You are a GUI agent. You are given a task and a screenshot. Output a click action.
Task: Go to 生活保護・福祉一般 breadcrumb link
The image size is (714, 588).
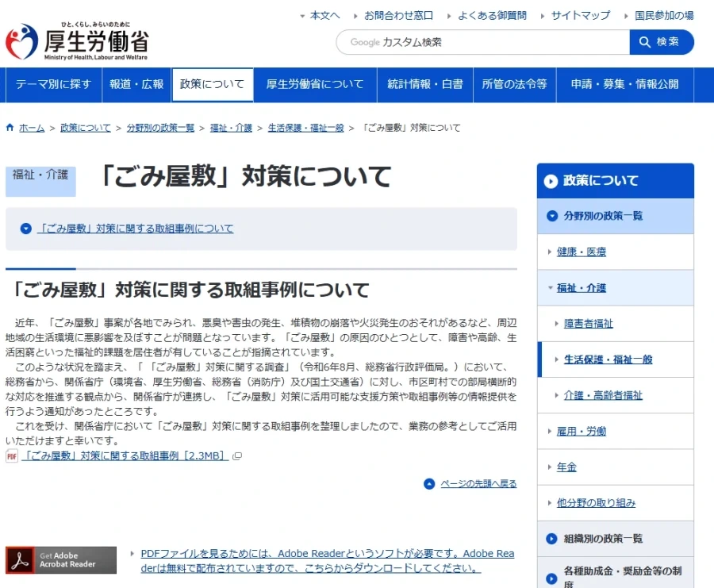click(305, 128)
